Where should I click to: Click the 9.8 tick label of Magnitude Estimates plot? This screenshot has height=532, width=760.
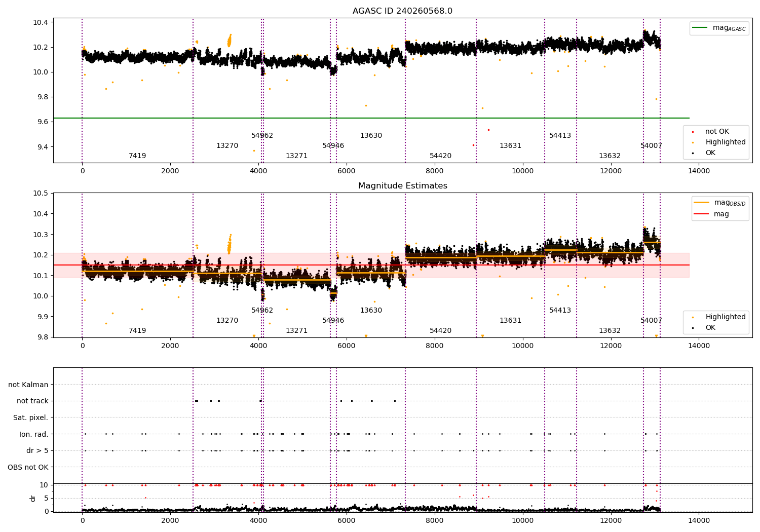point(43,337)
